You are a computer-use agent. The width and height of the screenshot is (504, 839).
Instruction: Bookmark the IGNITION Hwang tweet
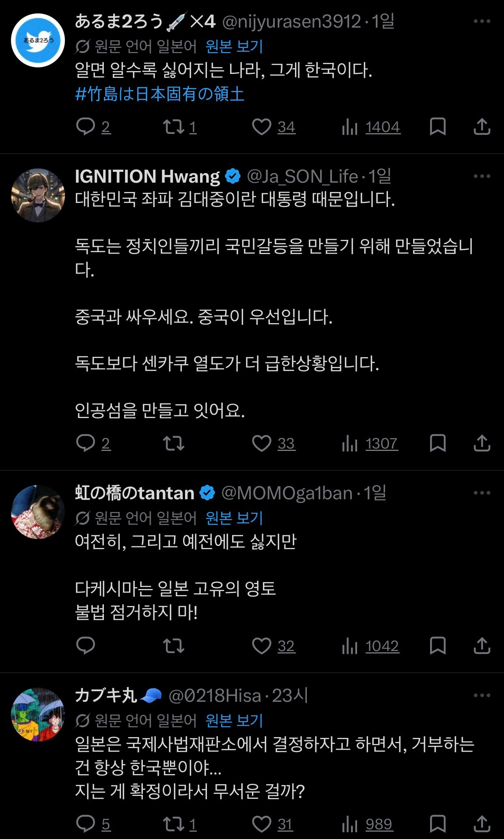pyautogui.click(x=437, y=443)
